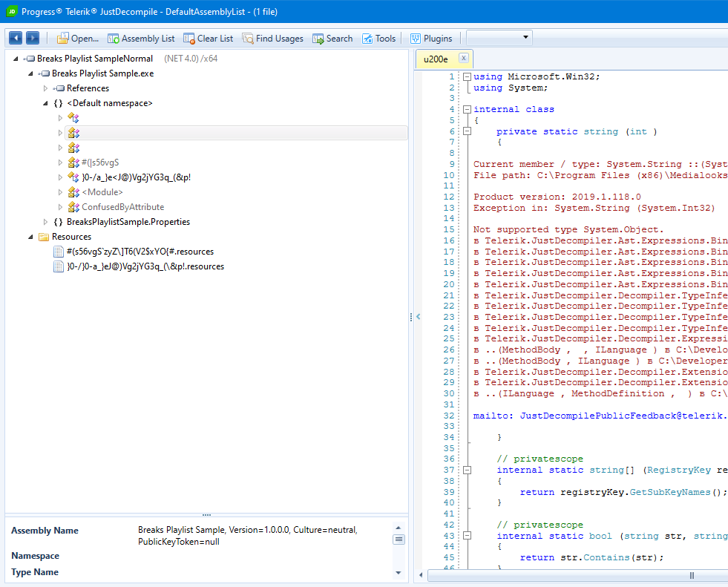Viewport: 728px width, 587px height.
Task: Click the Assembly Name property label
Action: click(45, 531)
